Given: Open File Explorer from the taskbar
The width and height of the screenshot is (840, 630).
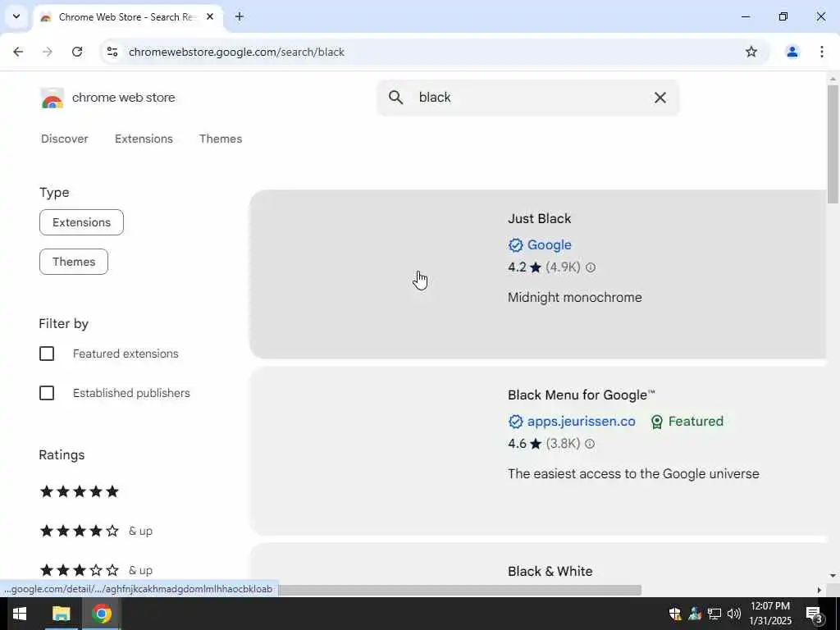Looking at the screenshot, I should tap(61, 614).
